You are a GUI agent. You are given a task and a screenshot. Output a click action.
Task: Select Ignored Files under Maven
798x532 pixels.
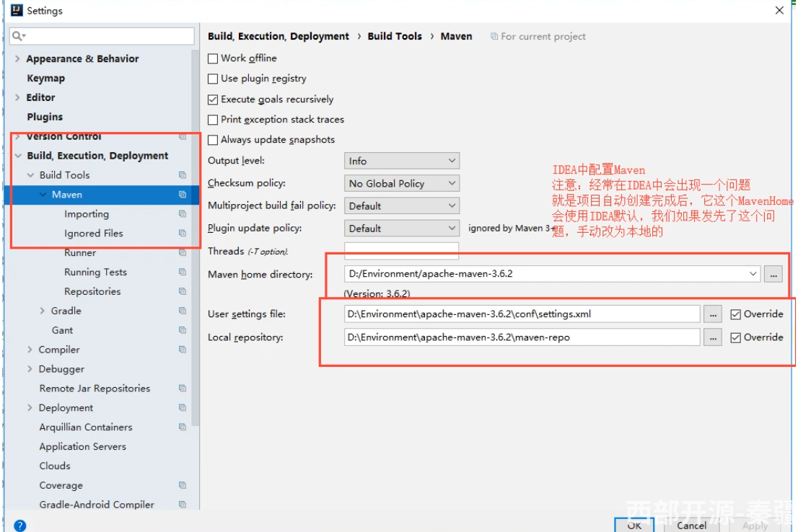[x=94, y=233]
